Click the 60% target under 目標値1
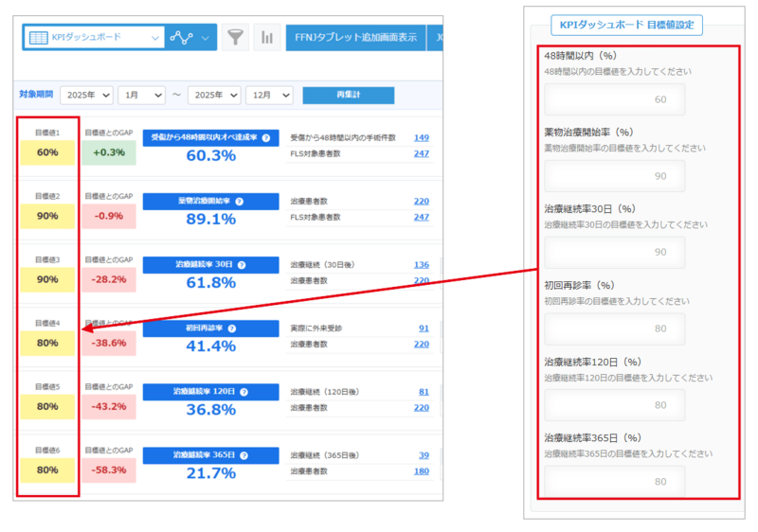 point(47,152)
